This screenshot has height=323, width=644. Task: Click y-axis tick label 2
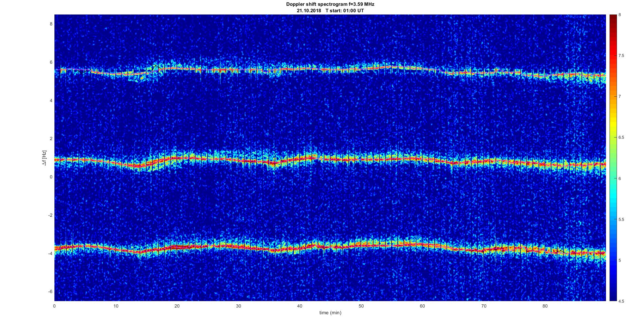coord(51,138)
